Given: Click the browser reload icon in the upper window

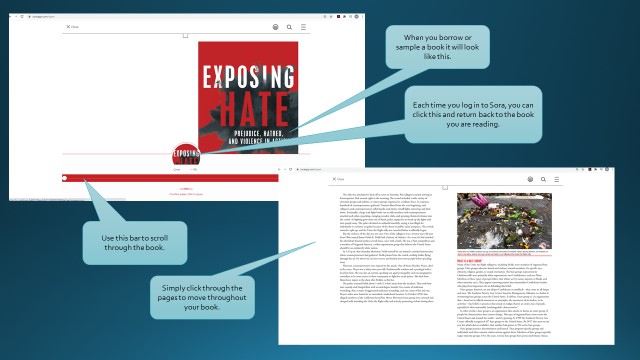Looking at the screenshot, I should (x=22, y=17).
